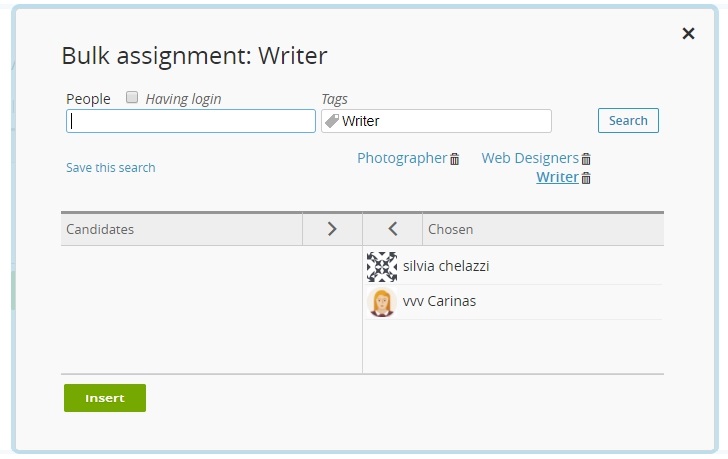Click the Save this search link
728x459 pixels.
(x=110, y=168)
